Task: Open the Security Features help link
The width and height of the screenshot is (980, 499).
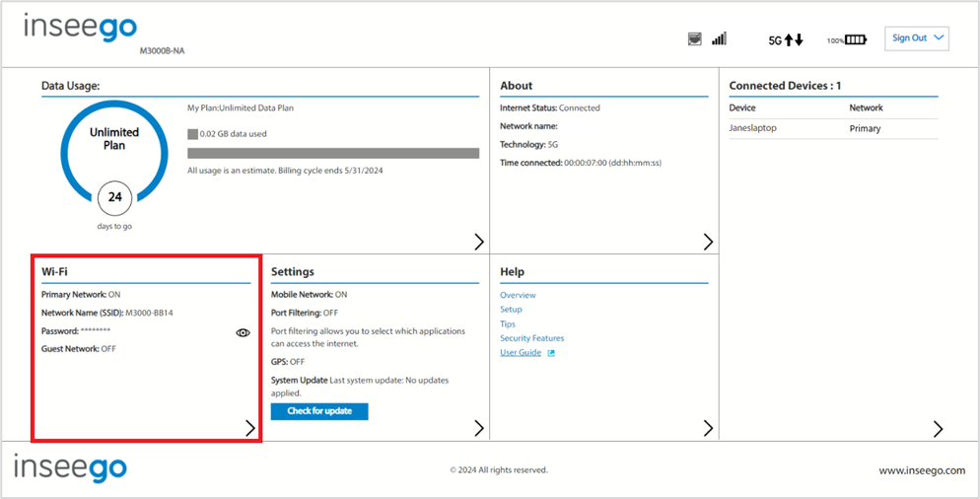Action: [x=531, y=338]
